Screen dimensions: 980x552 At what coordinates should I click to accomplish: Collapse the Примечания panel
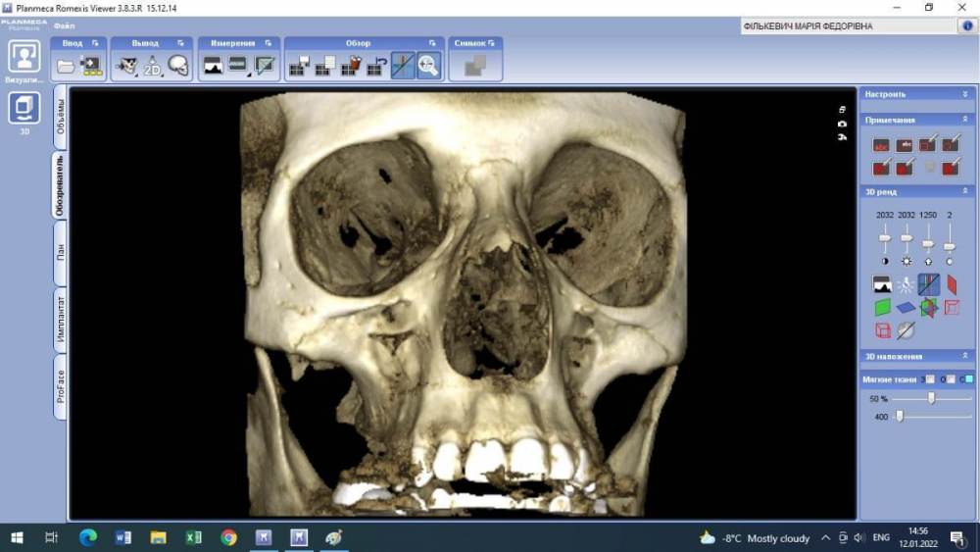[x=965, y=120]
